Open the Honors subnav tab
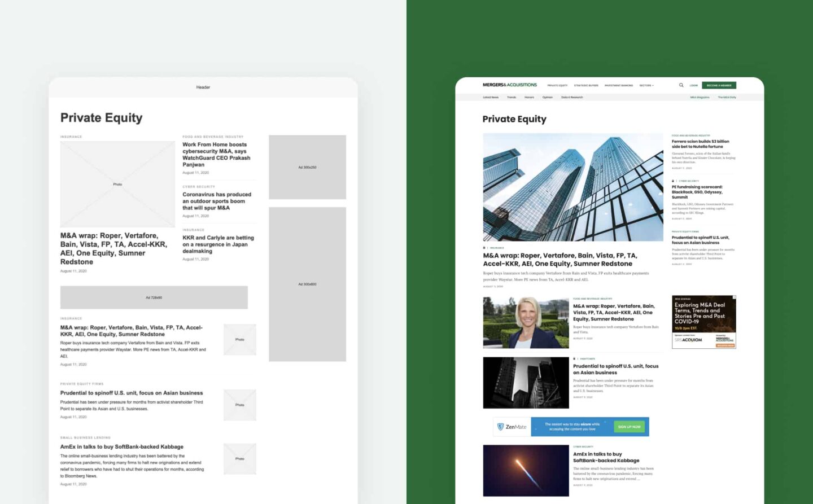This screenshot has height=504, width=813. click(x=529, y=97)
